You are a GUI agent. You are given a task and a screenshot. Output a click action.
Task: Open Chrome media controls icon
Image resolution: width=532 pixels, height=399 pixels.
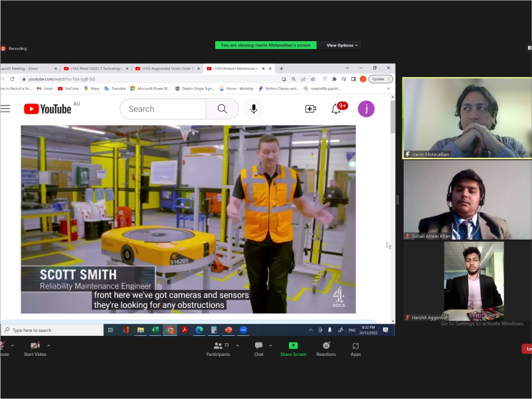343,79
